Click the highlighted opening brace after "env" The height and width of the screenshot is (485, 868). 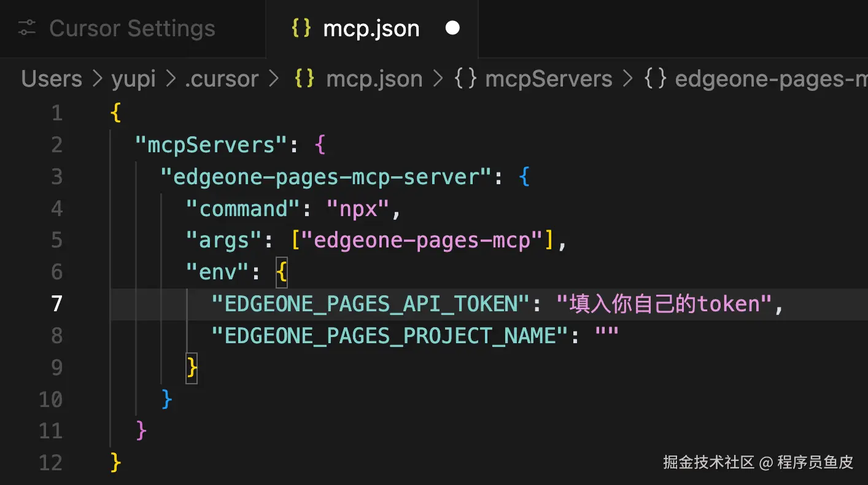[281, 272]
